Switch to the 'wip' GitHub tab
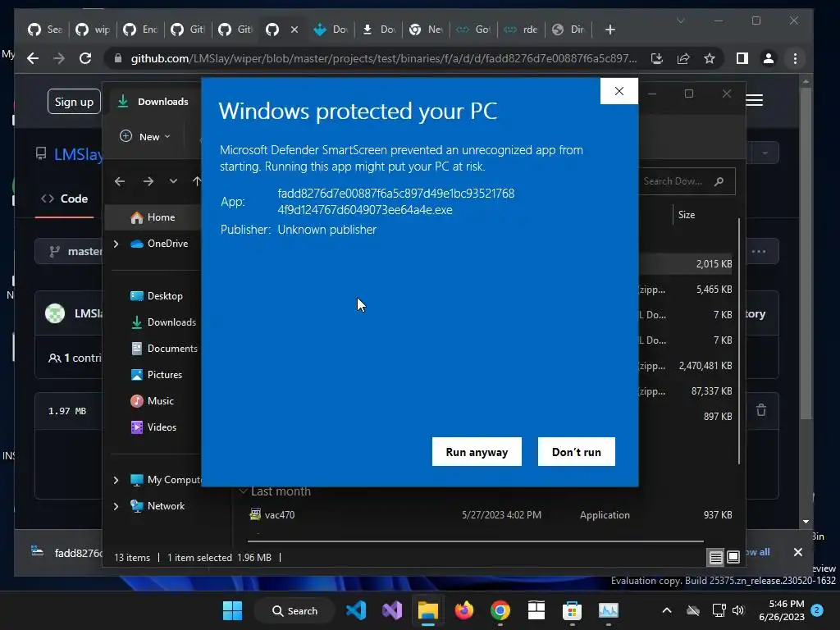Viewport: 840px width, 630px height. (93, 30)
